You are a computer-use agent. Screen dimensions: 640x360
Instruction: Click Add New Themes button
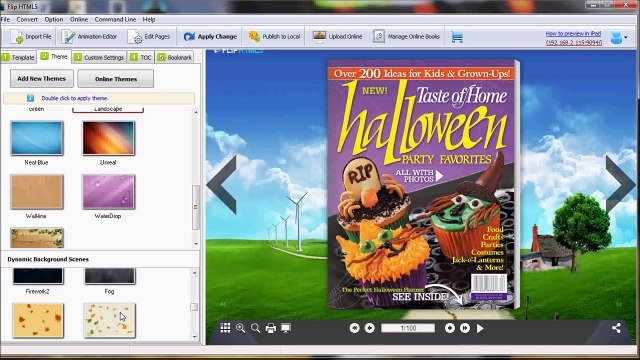click(x=42, y=78)
